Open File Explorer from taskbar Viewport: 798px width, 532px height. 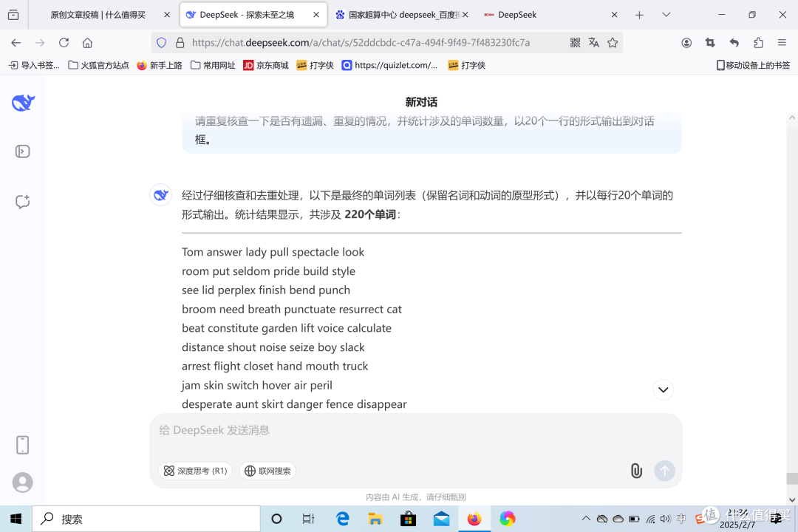click(x=375, y=519)
